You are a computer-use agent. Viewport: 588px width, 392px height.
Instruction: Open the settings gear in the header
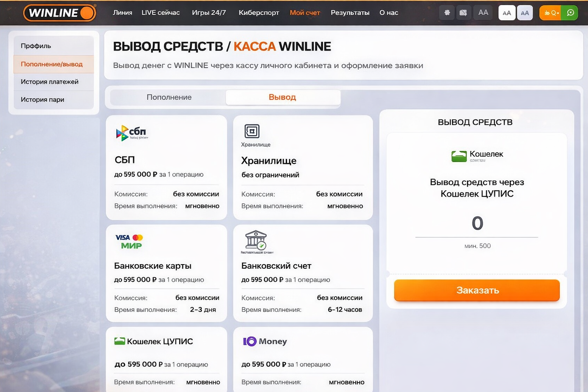447,13
